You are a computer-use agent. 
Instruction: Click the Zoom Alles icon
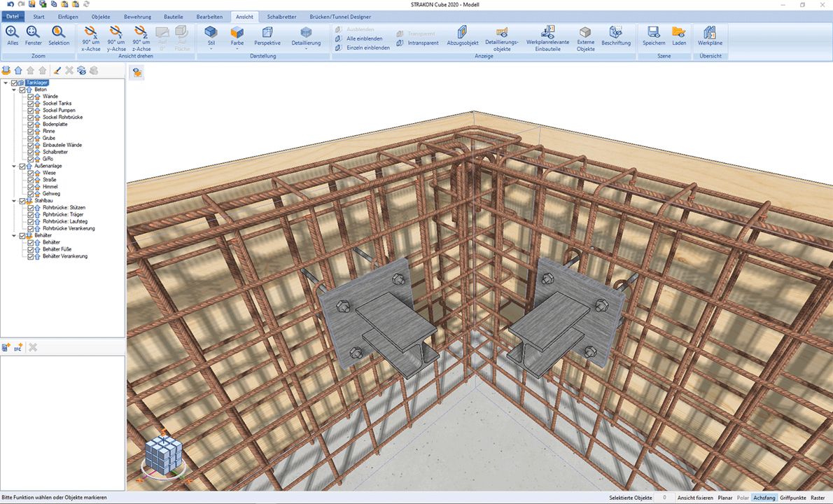click(13, 33)
